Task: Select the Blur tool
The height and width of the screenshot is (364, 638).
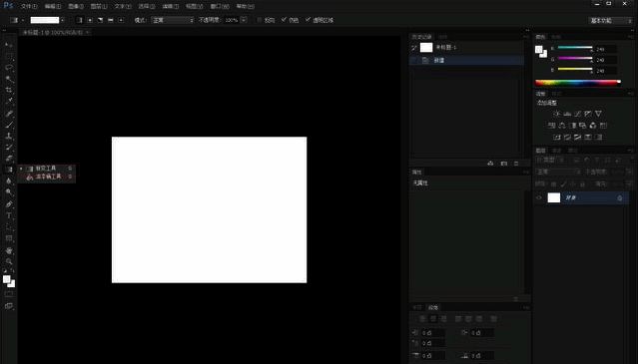Action: click(9, 181)
